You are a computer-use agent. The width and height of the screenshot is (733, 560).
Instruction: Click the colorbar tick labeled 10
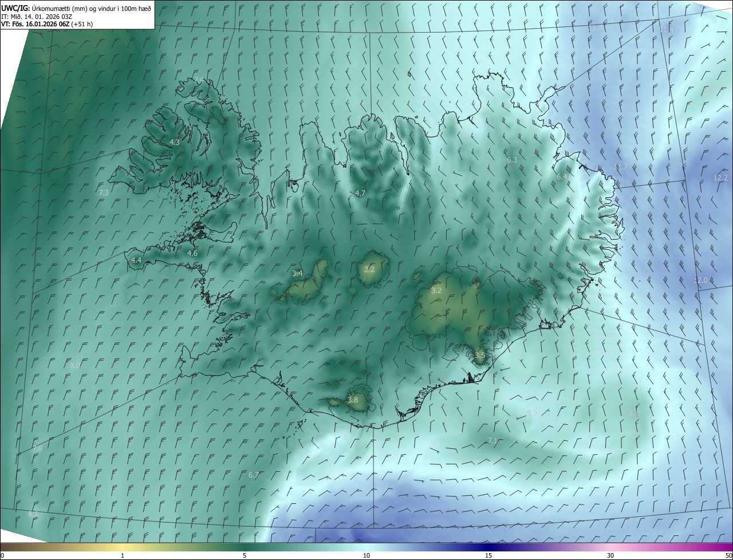coord(366,555)
